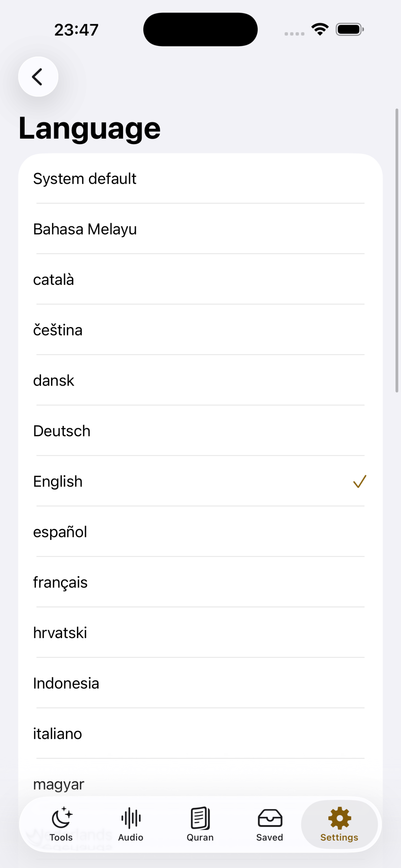Choose español language option
Image resolution: width=401 pixels, height=868 pixels.
[x=200, y=532]
